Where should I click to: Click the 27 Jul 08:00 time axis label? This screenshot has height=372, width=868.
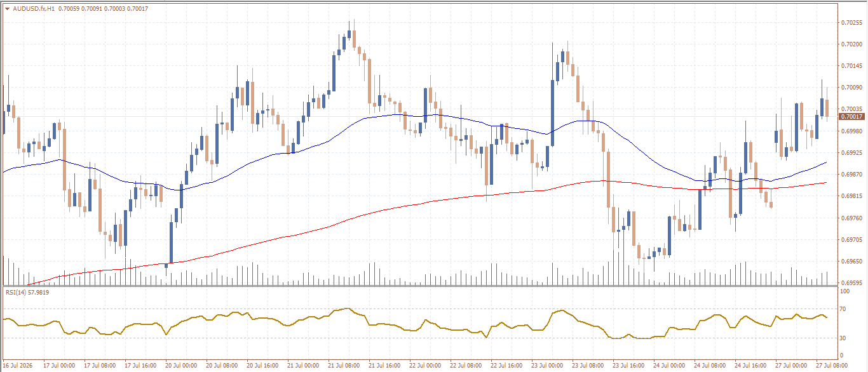click(x=832, y=366)
